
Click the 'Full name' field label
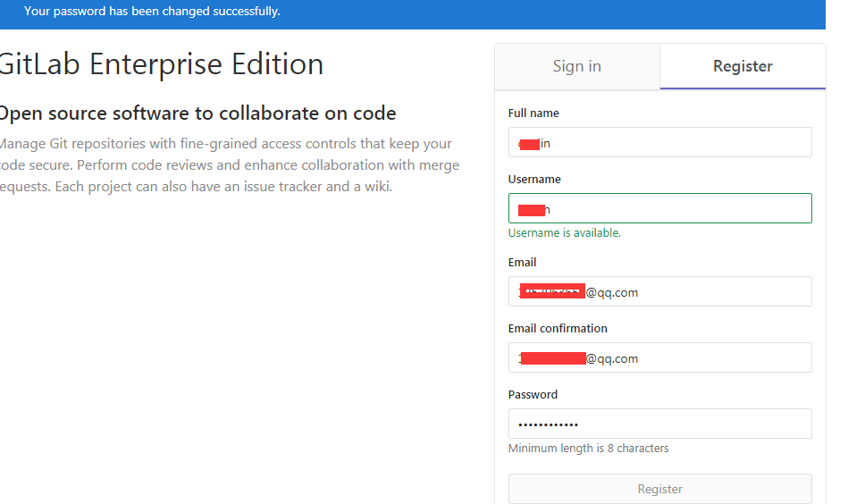(x=533, y=113)
